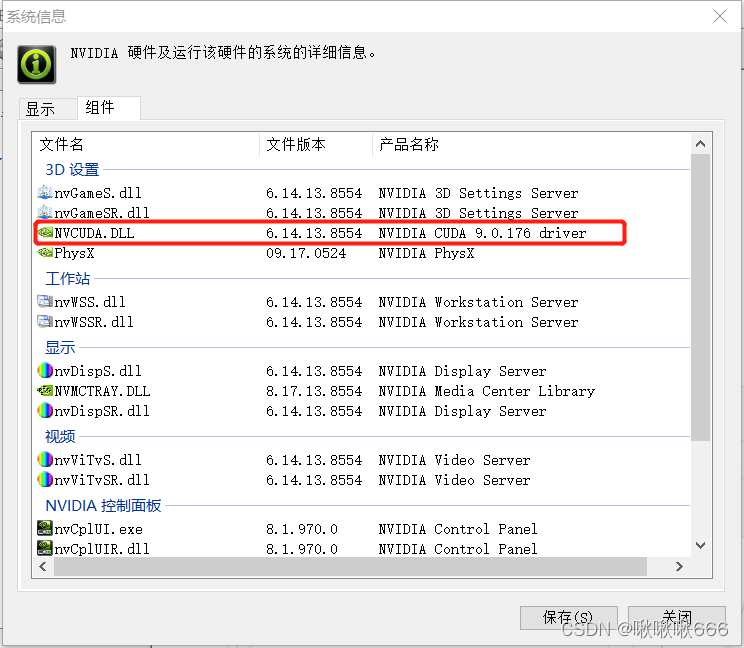Click NVIDIA Workstation Server in the nvWSS.dll row
Viewport: 744px width, 648px height.
478,302
